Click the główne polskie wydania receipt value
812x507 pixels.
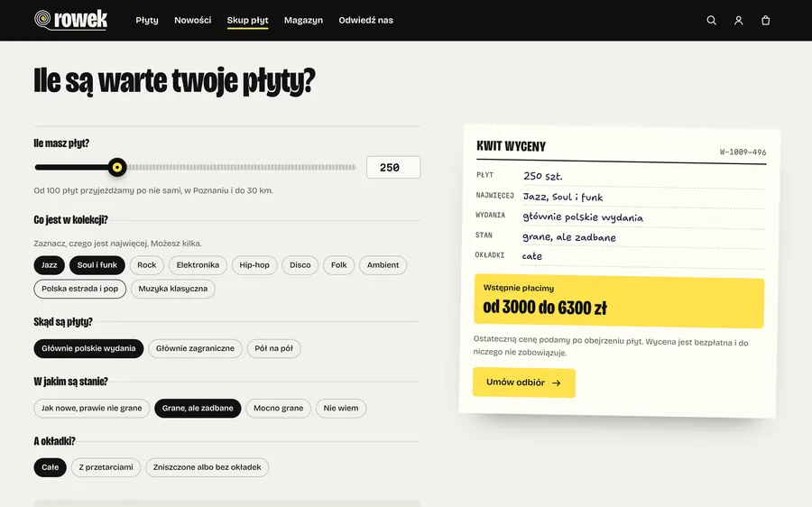583,217
